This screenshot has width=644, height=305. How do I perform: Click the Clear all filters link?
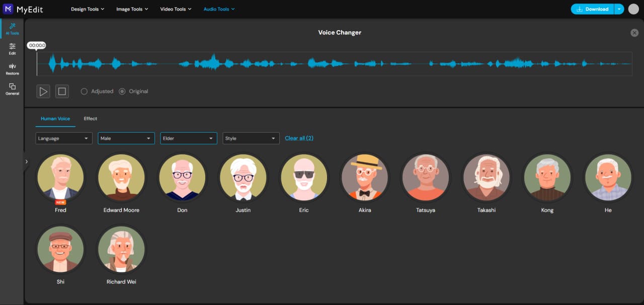point(299,137)
